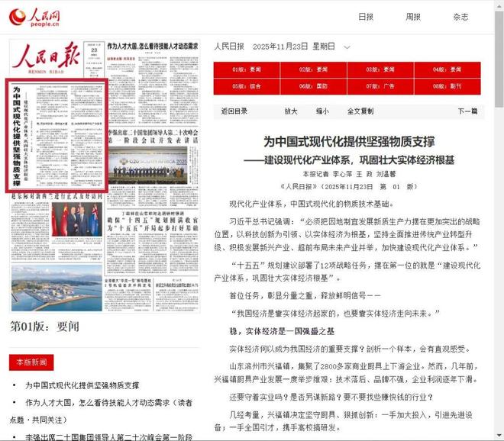Click the 第01版：要闻 page label
Screen dimensions: 504x441
(45, 327)
